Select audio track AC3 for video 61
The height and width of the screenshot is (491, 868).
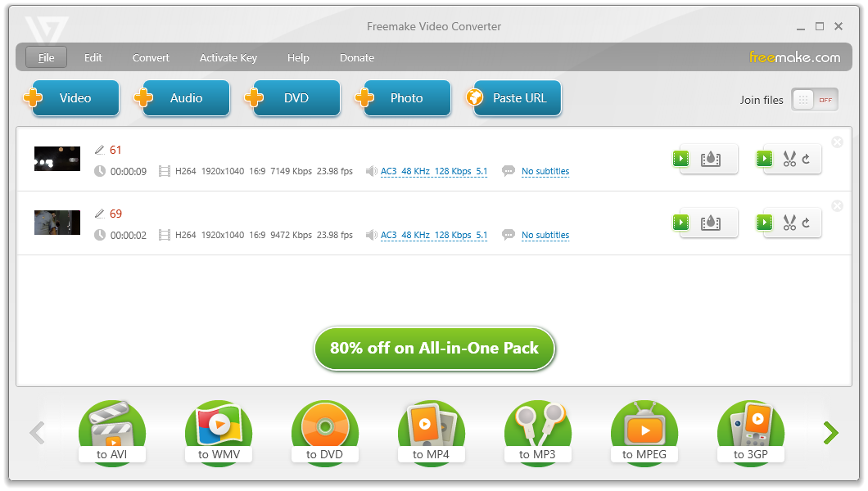click(x=434, y=171)
